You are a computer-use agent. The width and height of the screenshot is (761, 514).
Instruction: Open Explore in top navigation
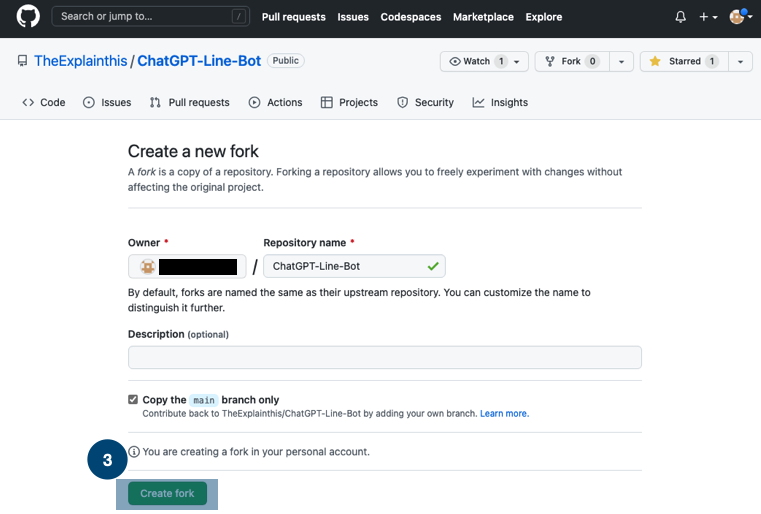tap(544, 17)
